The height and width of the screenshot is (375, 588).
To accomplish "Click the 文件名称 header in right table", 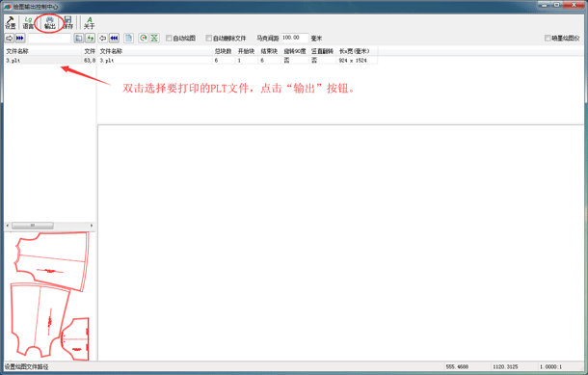I will click(155, 51).
